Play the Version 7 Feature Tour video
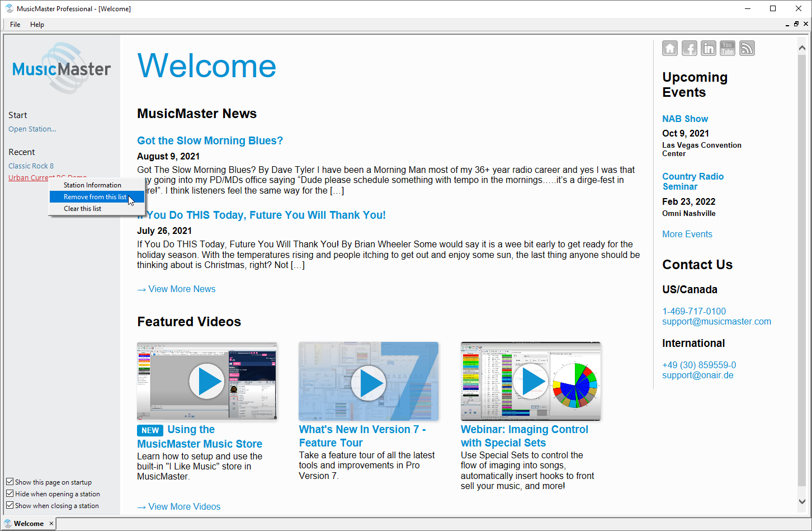Image resolution: width=812 pixels, height=531 pixels. 369,382
